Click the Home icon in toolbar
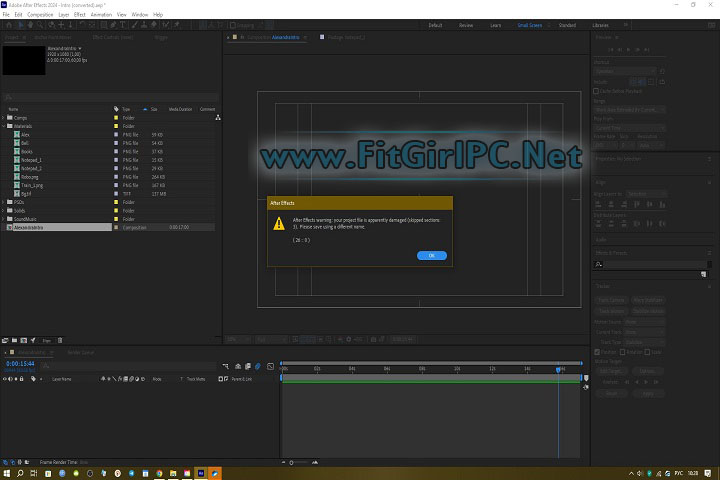 pos(7,25)
